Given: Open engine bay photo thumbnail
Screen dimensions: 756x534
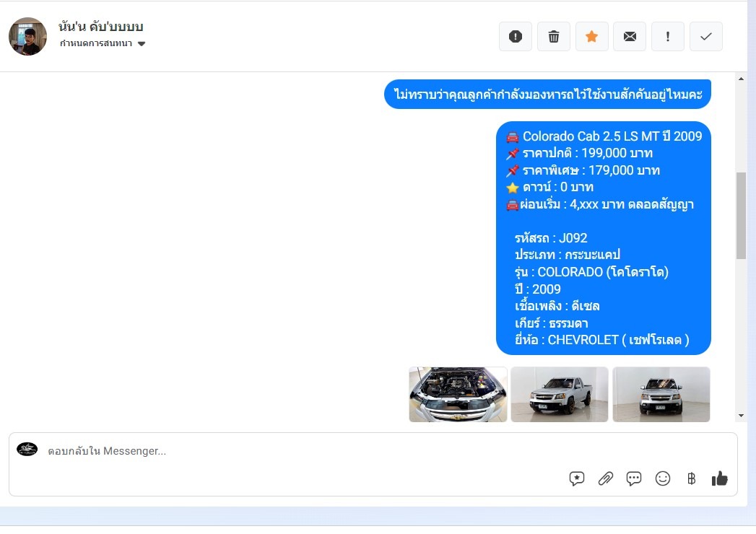Looking at the screenshot, I should pyautogui.click(x=458, y=394).
